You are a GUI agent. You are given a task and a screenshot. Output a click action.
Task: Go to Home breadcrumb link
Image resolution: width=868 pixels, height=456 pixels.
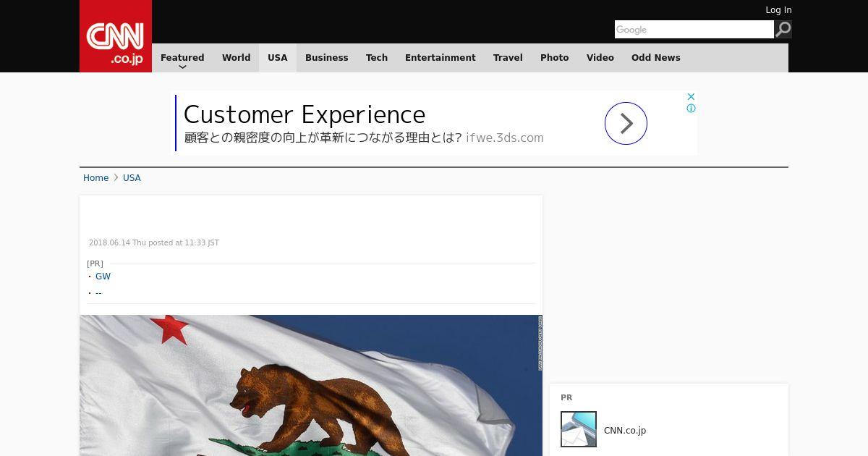click(x=95, y=178)
